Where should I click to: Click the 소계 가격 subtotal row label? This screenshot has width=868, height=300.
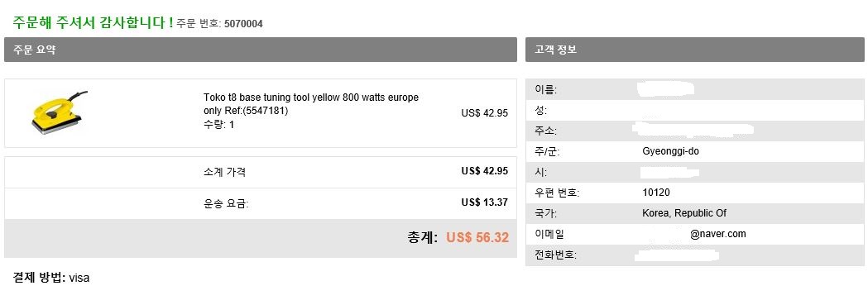coord(224,172)
